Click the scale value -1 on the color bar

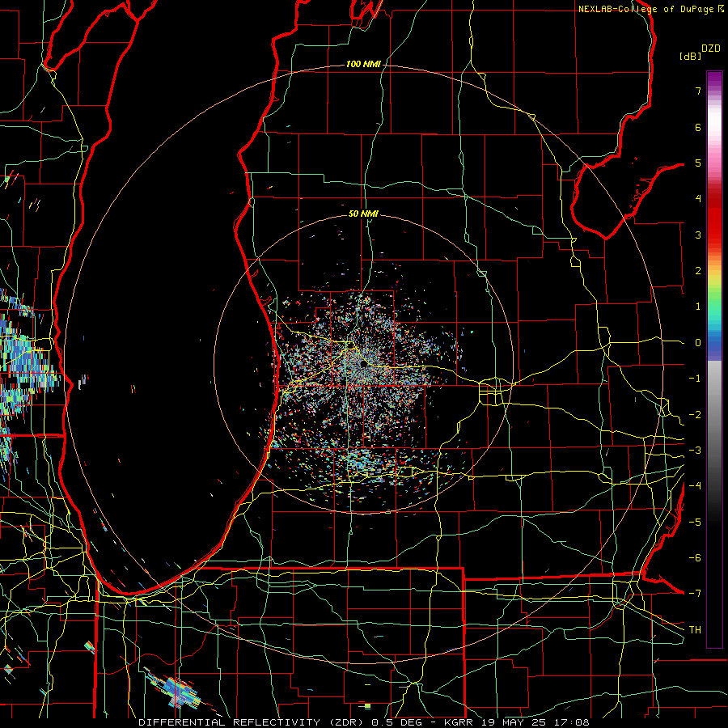pyautogui.click(x=695, y=379)
